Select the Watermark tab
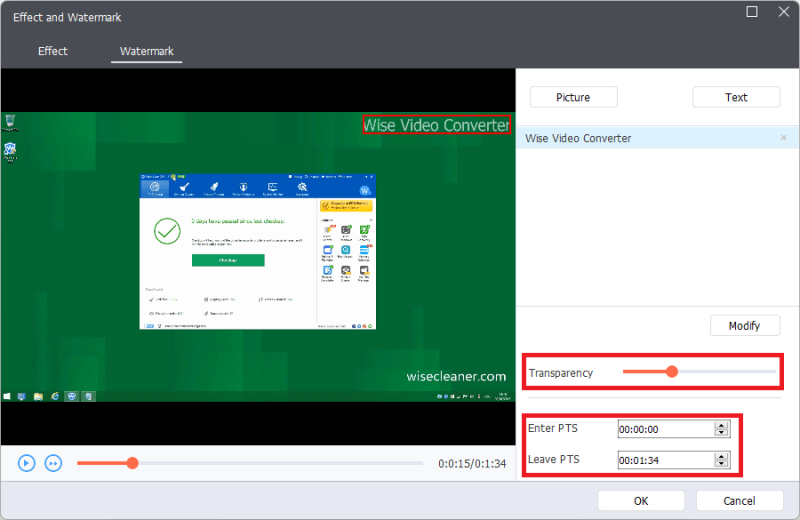Image resolution: width=800 pixels, height=520 pixels. [146, 51]
